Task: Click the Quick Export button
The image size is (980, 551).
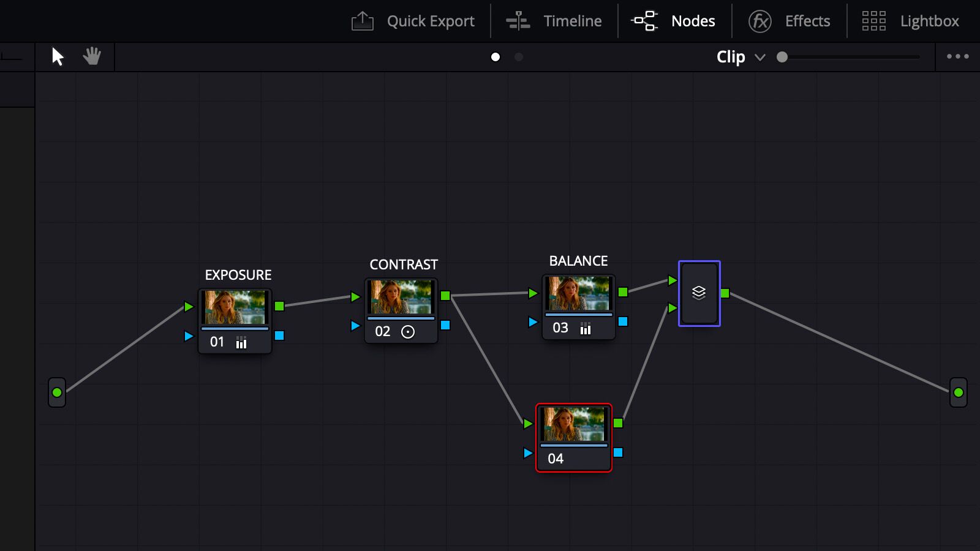Action: tap(413, 21)
